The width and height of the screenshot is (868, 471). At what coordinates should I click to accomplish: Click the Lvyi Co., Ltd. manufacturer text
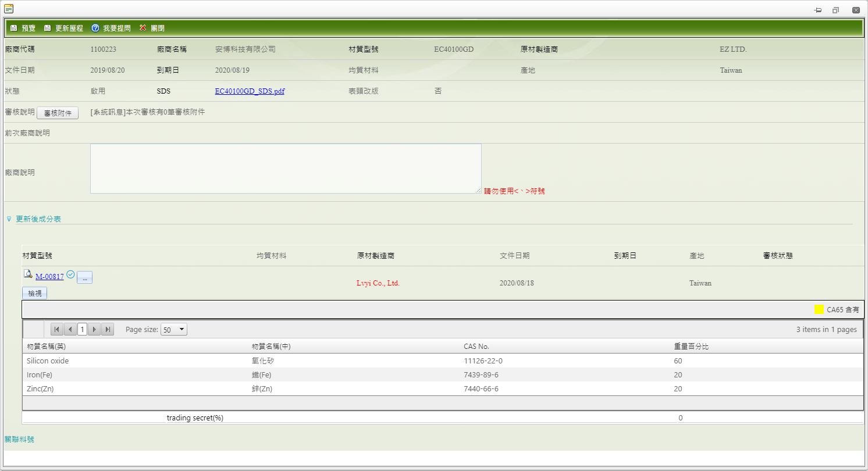[378, 283]
